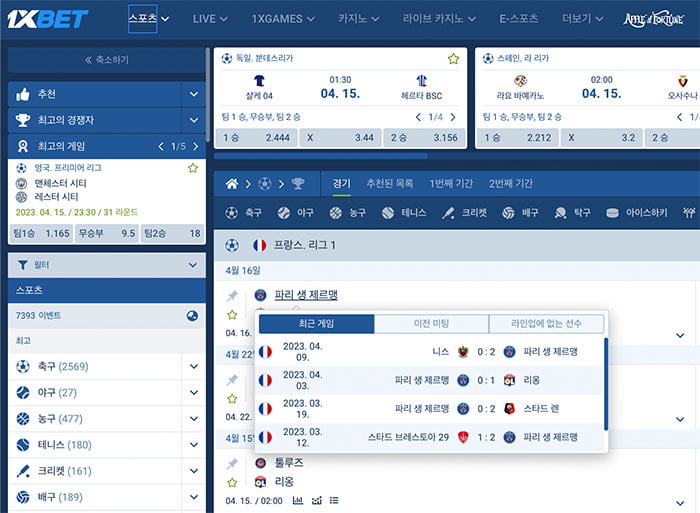Open the trend graph icon for Toulouse match
This screenshot has height=513, width=700.
317,500
